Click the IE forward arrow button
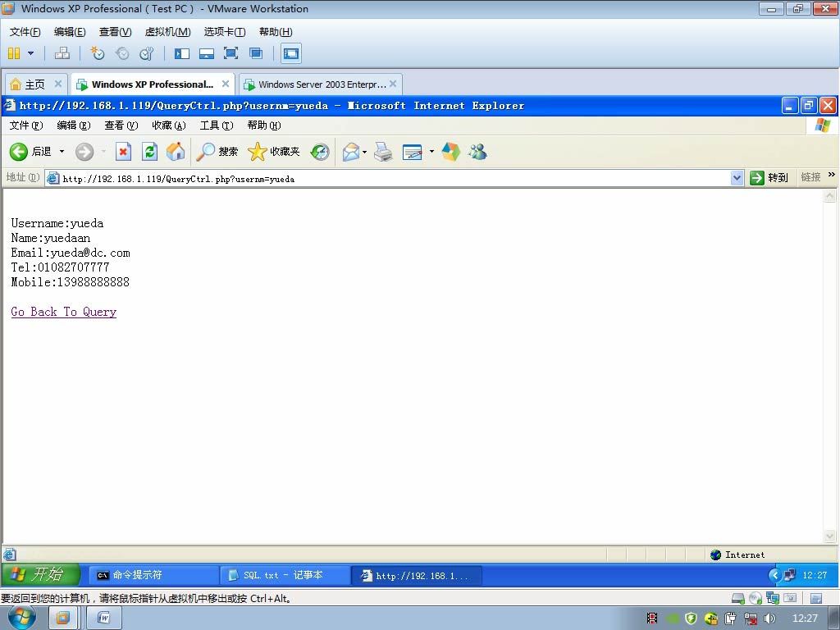The image size is (840, 630). click(84, 152)
